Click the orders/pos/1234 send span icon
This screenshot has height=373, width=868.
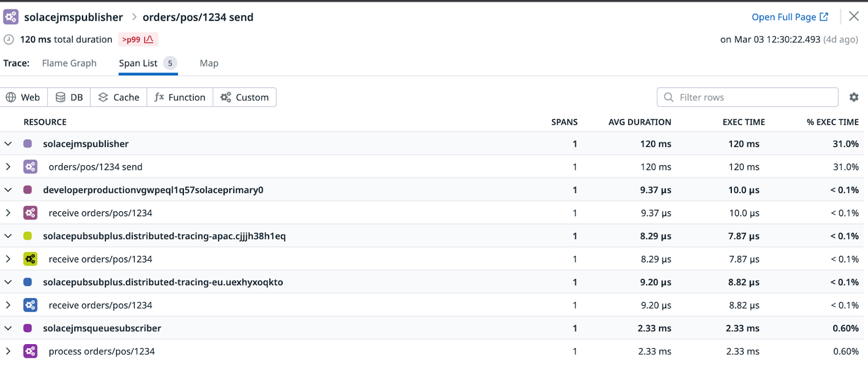click(30, 167)
